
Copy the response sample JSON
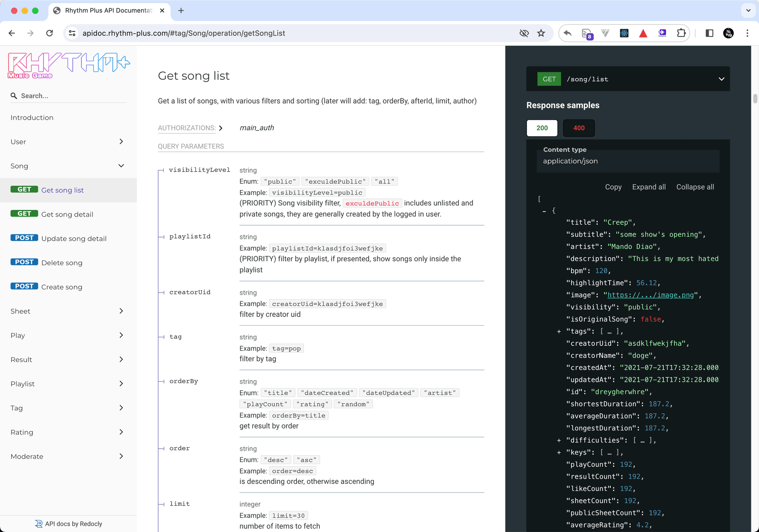coord(613,187)
